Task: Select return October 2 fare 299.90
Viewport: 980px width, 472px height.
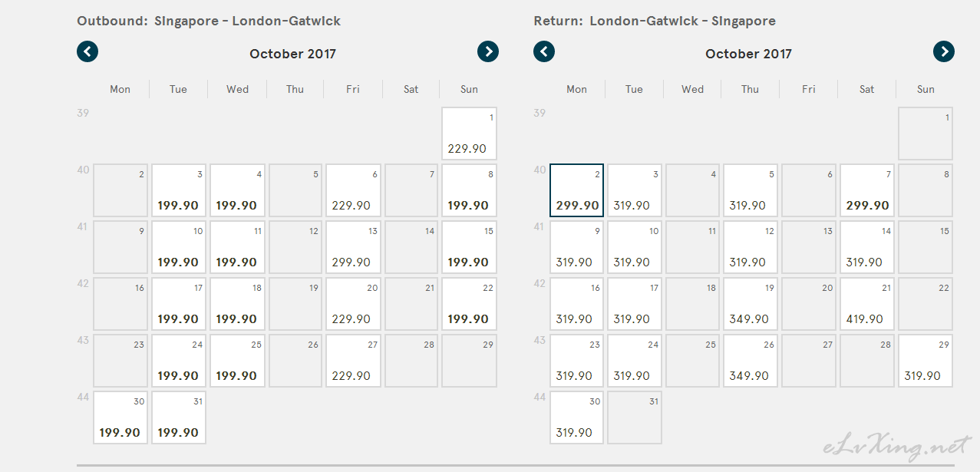Action: (x=577, y=190)
